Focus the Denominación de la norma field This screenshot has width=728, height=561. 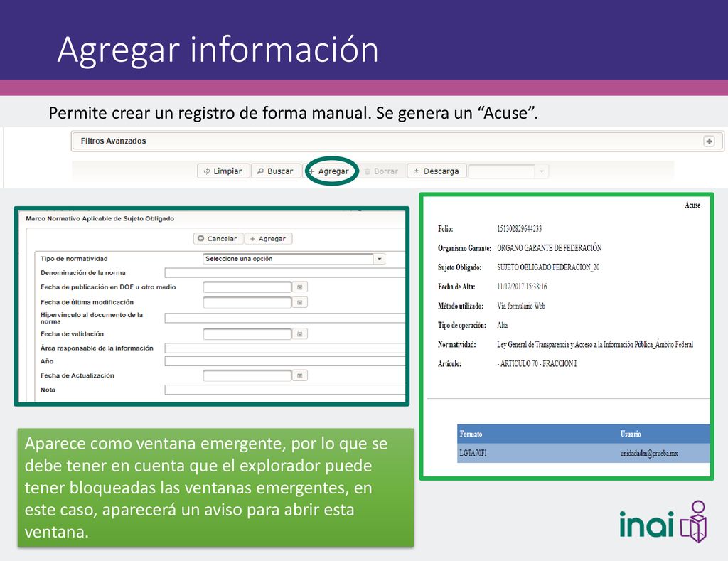point(284,272)
